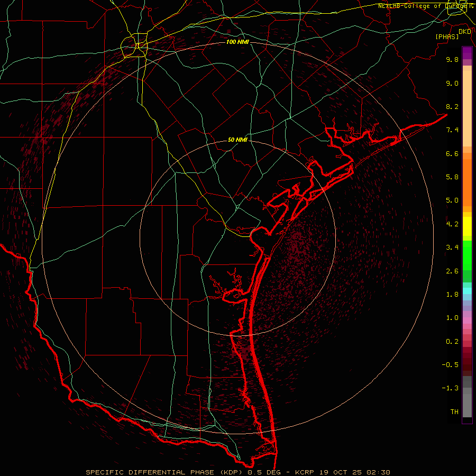Pick the yellow band on the color bar

click(467, 226)
